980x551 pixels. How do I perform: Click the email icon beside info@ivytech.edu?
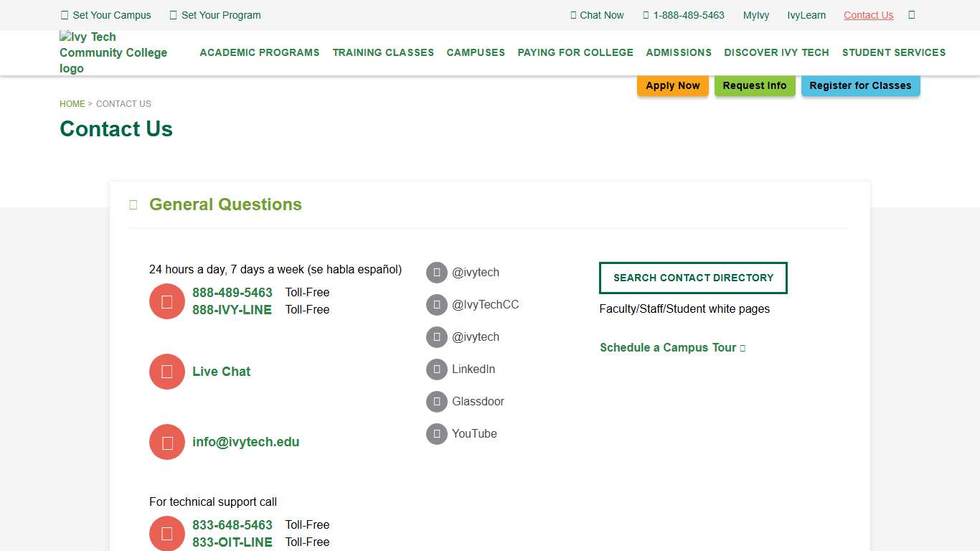pyautogui.click(x=166, y=441)
